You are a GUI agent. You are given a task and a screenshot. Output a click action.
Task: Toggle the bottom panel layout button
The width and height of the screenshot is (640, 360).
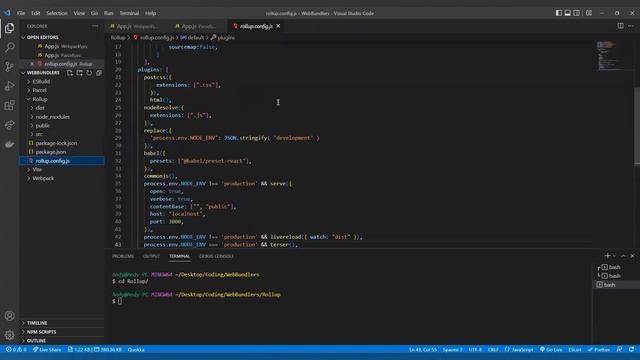tap(568, 13)
